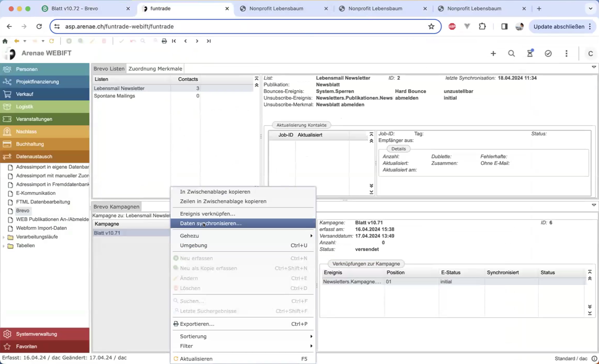Viewport: 599px width, 364px height.
Task: Expand the Verarbeitungsläufe folder
Action: click(4, 237)
